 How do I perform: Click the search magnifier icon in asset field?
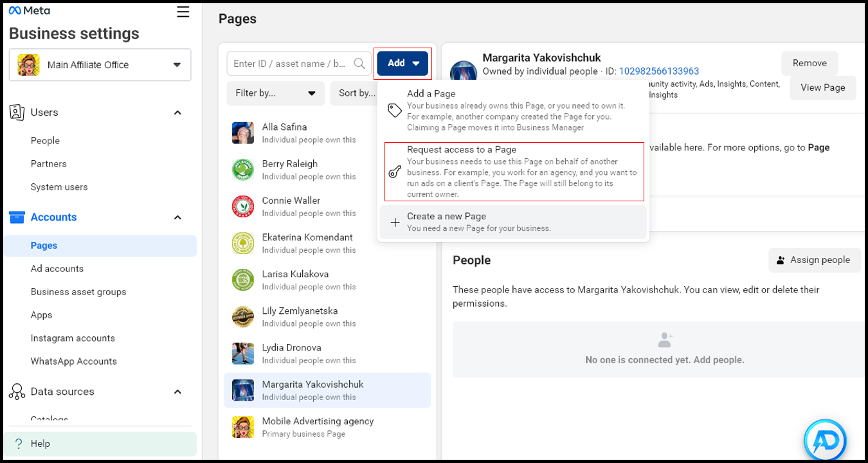click(x=359, y=64)
